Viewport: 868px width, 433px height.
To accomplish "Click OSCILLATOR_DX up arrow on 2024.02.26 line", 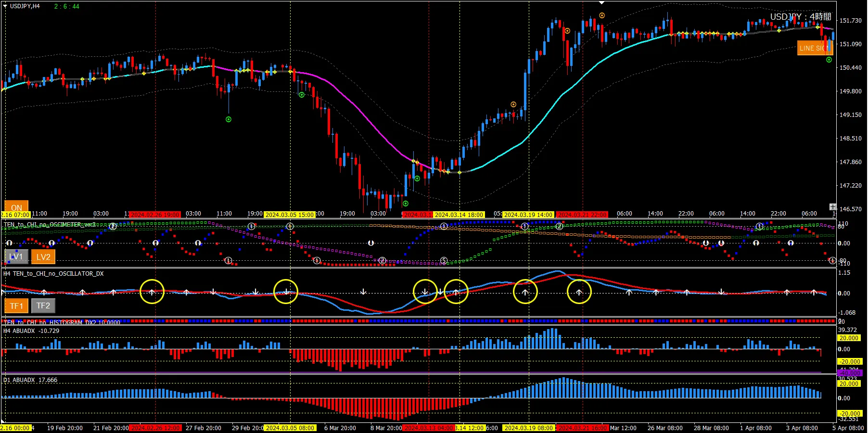I will pyautogui.click(x=152, y=292).
